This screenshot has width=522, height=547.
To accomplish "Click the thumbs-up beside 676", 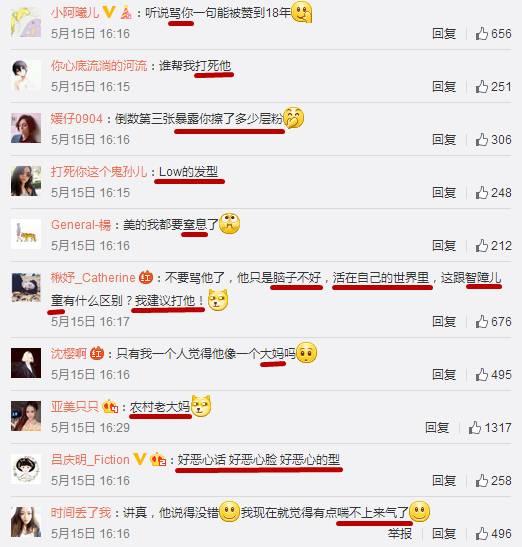I will pos(482,321).
